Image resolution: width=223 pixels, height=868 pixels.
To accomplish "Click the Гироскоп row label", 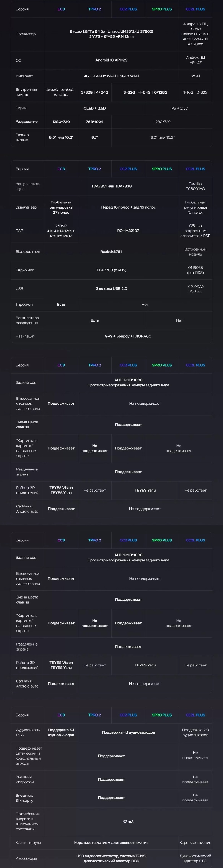I will pos(24,305).
